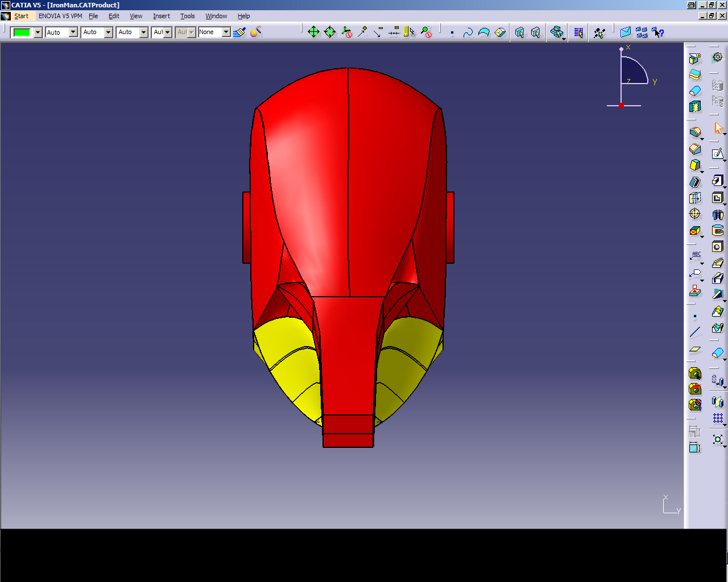Click the yellow Draft Angle icon
The image size is (728, 582).
point(694,165)
